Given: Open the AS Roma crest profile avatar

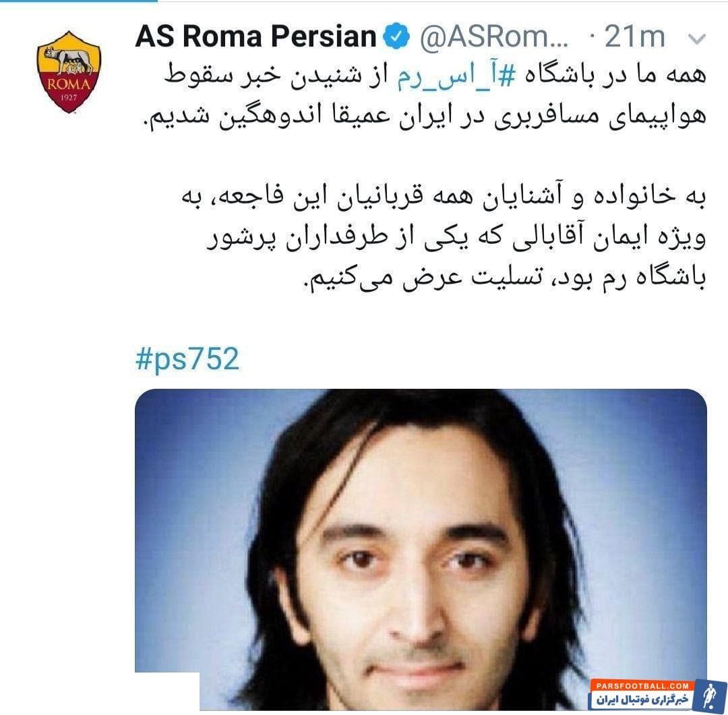Looking at the screenshot, I should (69, 72).
